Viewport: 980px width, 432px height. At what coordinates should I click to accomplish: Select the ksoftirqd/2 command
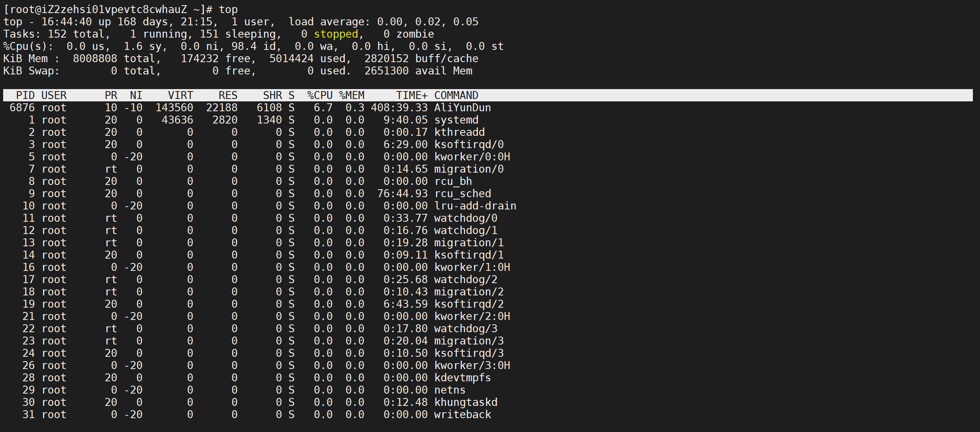469,304
